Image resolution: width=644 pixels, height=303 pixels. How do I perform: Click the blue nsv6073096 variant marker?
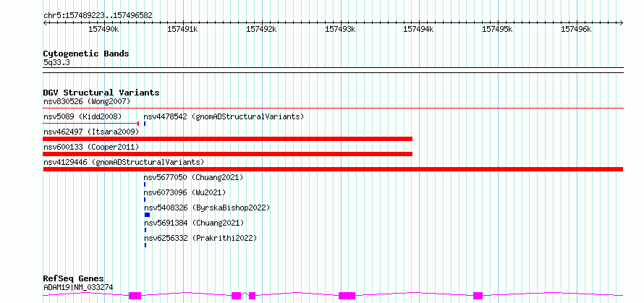click(145, 200)
